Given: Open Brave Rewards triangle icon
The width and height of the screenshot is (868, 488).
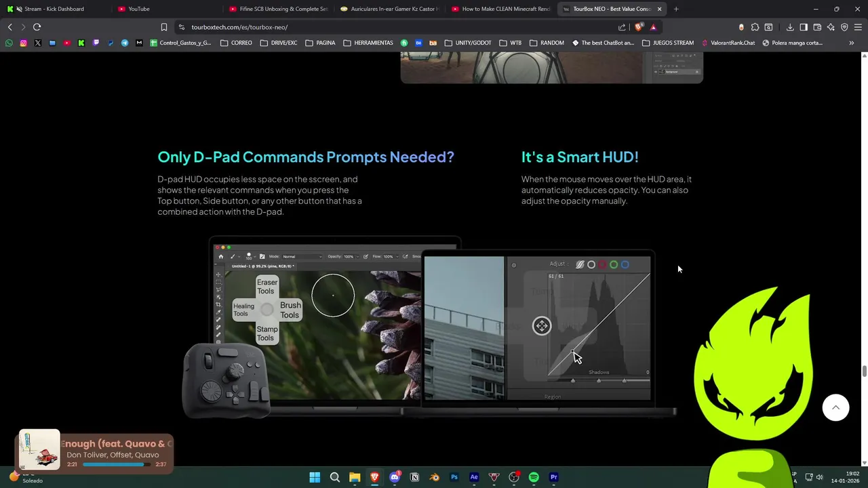Looking at the screenshot, I should click(x=653, y=27).
